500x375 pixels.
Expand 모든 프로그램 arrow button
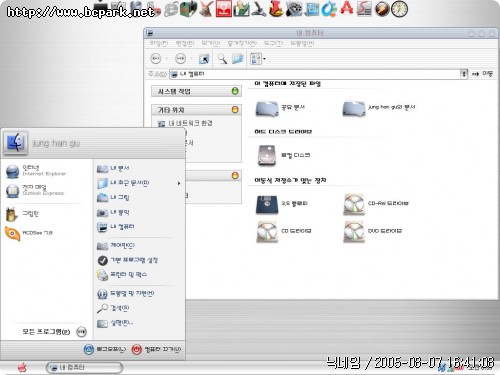tap(81, 332)
